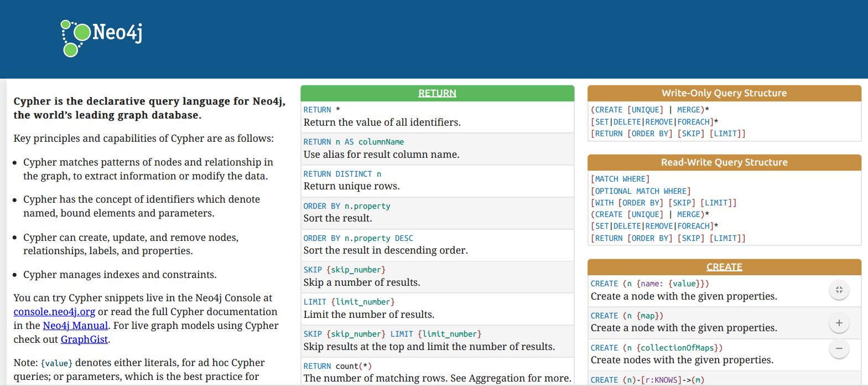Zoom out with the minus round button
The image size is (868, 386).
[x=839, y=348]
